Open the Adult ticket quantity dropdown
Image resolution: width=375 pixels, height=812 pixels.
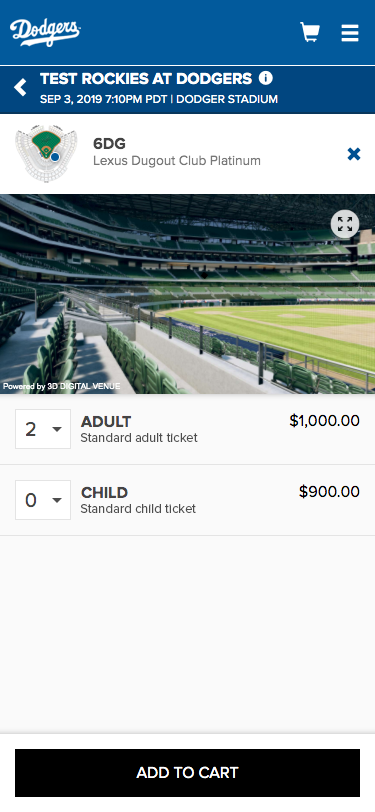click(43, 429)
